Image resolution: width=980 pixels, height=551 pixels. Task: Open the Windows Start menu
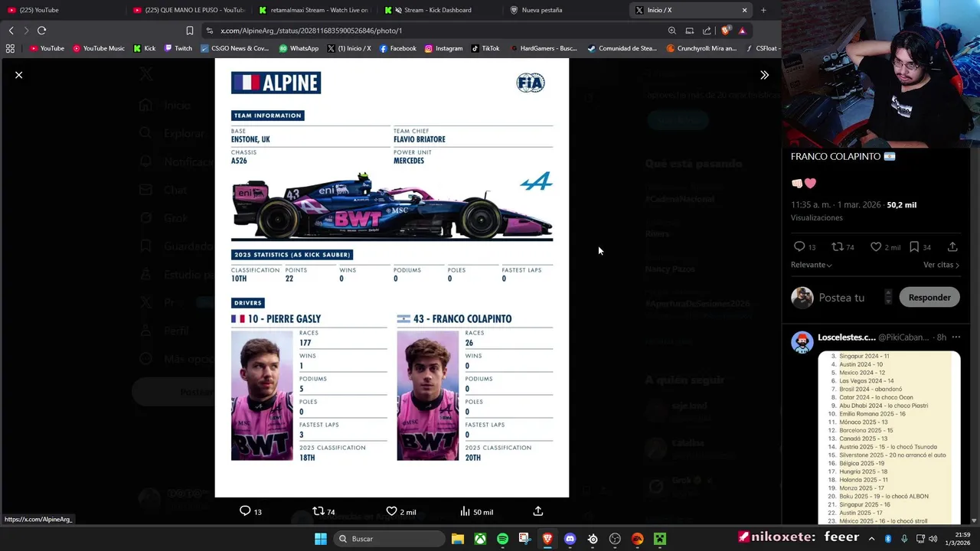[321, 539]
